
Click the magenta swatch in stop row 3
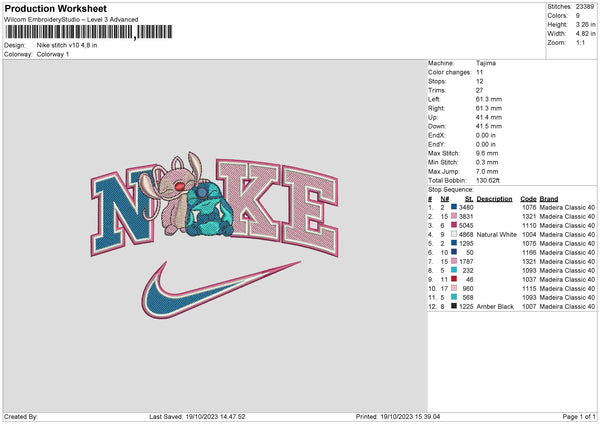coord(454,225)
